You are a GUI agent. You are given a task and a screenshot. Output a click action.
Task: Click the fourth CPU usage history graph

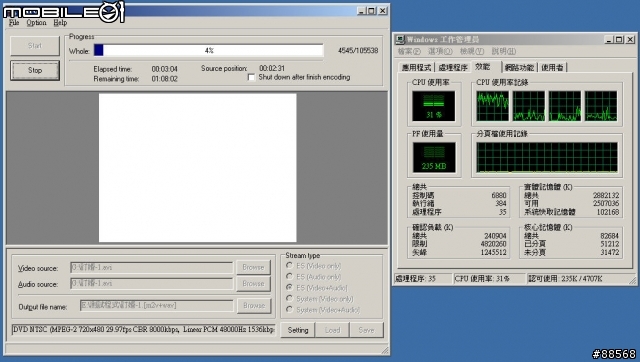click(601, 106)
